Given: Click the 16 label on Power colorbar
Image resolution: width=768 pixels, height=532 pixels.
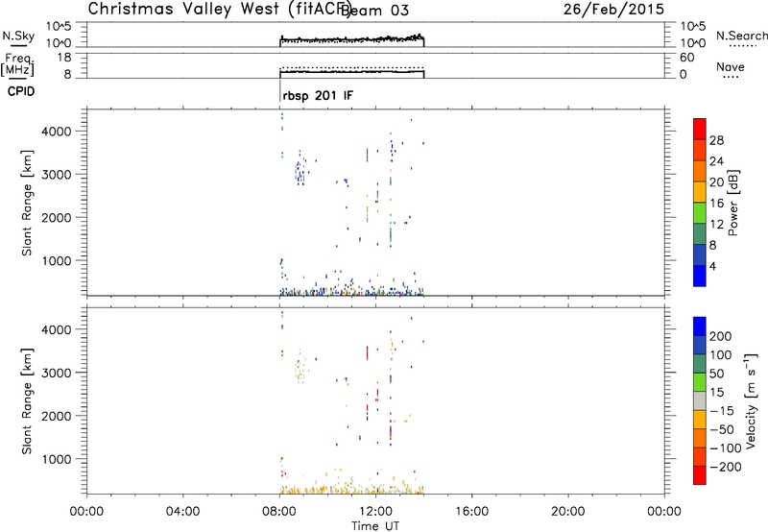Looking at the screenshot, I should coord(716,204).
